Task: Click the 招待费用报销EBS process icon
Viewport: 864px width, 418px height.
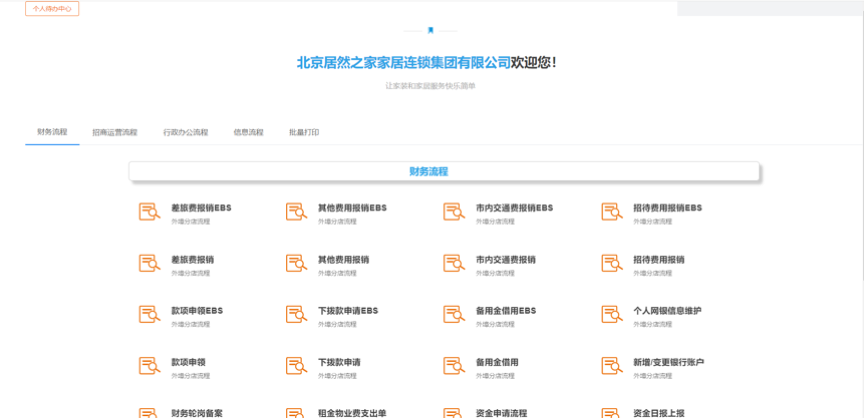Action: click(x=611, y=212)
